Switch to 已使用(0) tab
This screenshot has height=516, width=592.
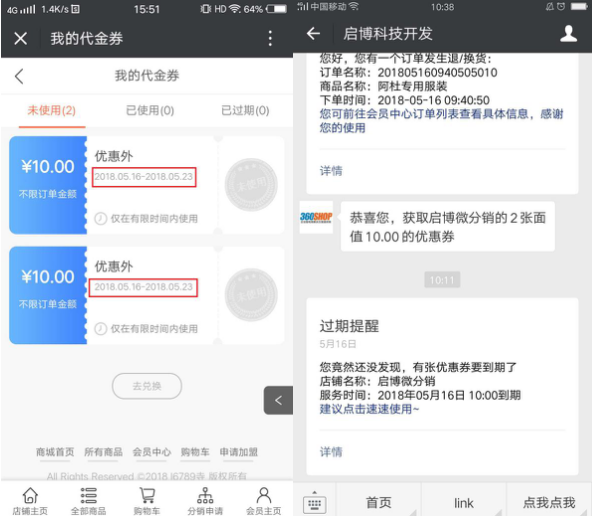click(150, 111)
